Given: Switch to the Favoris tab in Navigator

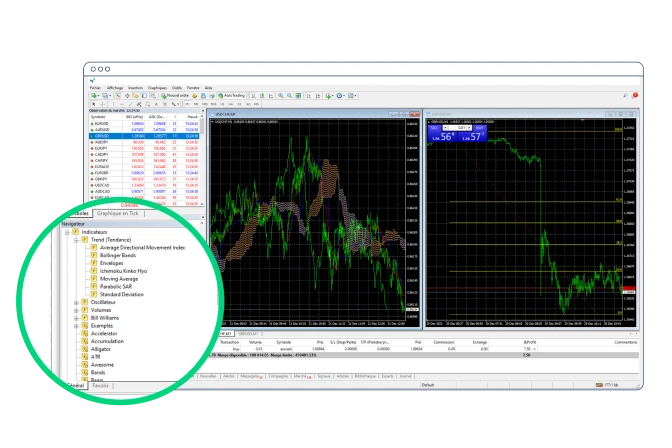Looking at the screenshot, I should 100,386.
